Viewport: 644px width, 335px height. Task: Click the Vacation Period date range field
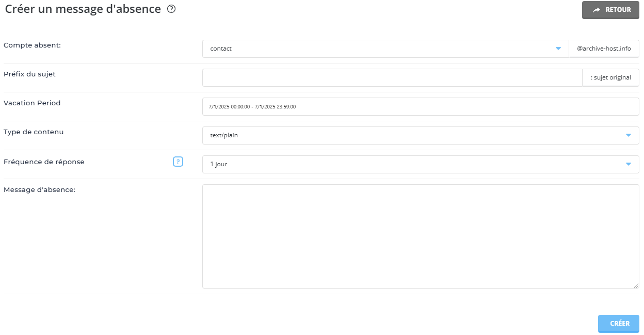pyautogui.click(x=420, y=107)
